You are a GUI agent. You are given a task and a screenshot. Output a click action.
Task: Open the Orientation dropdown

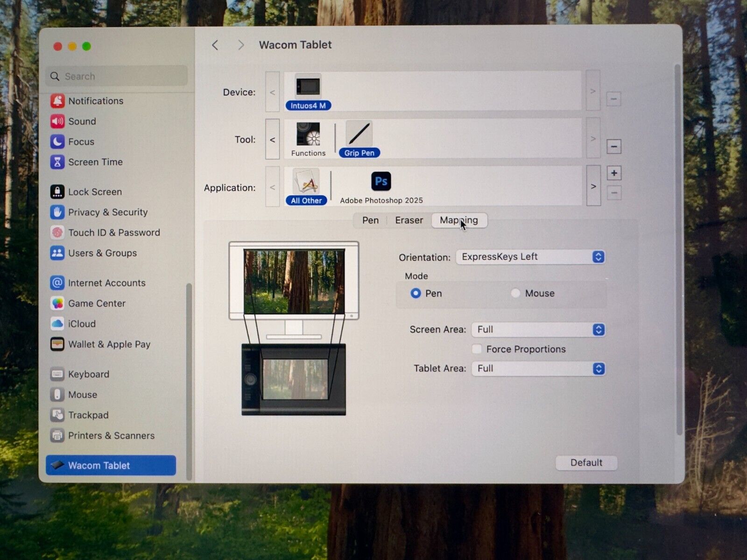(x=530, y=257)
